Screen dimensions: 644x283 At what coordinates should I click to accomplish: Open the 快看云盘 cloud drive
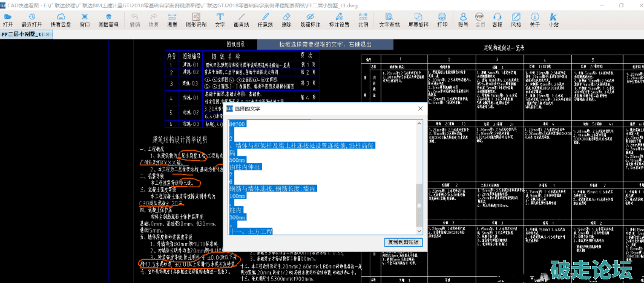click(x=60, y=18)
